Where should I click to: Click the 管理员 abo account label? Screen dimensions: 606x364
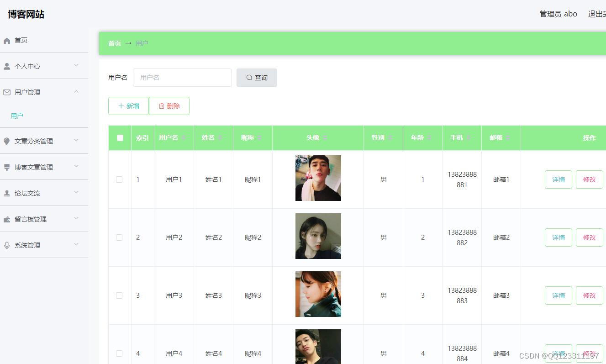pos(559,14)
